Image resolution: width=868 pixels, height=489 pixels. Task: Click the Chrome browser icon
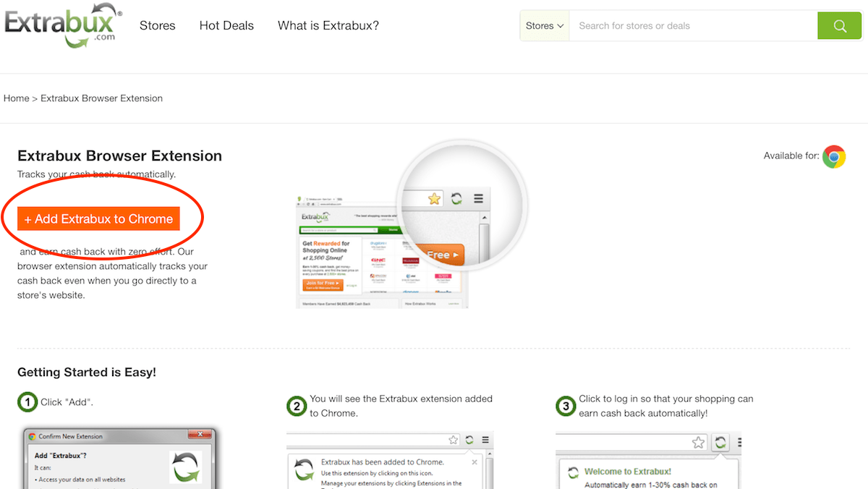[834, 156]
